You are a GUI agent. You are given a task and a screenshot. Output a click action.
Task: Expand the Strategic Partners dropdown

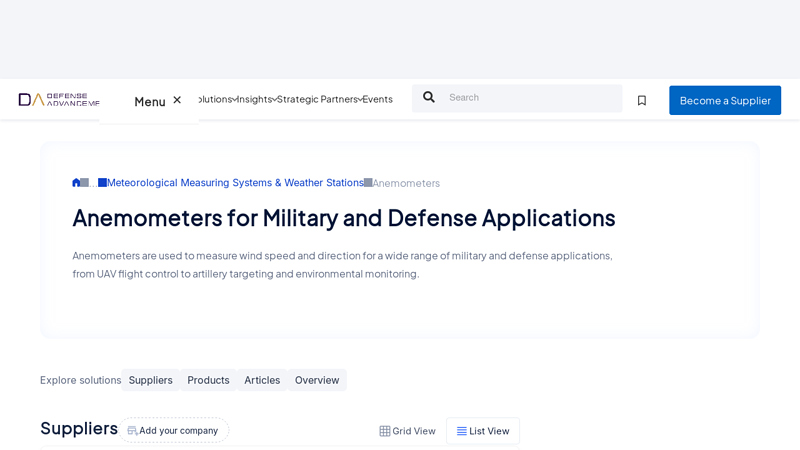click(319, 99)
